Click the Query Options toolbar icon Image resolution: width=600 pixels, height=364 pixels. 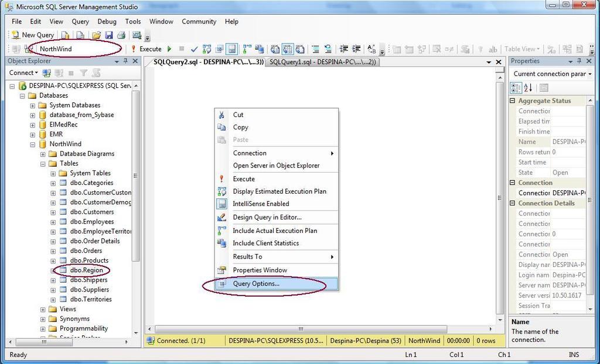pyautogui.click(x=219, y=49)
